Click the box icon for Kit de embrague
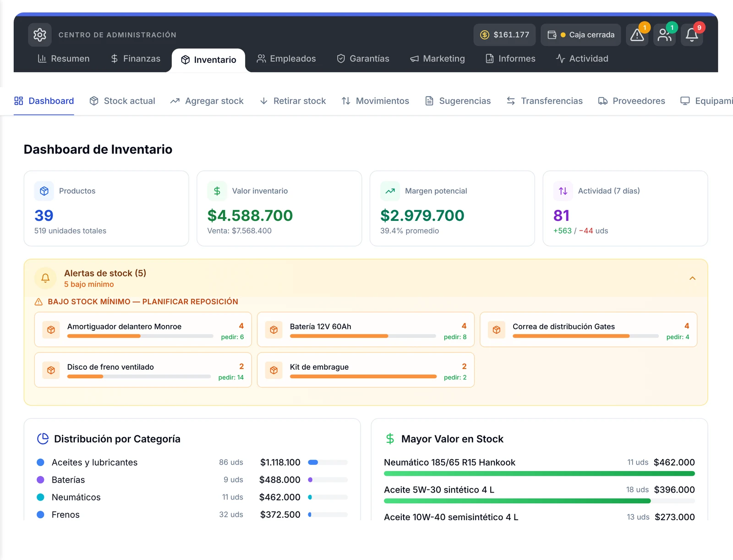 [274, 370]
